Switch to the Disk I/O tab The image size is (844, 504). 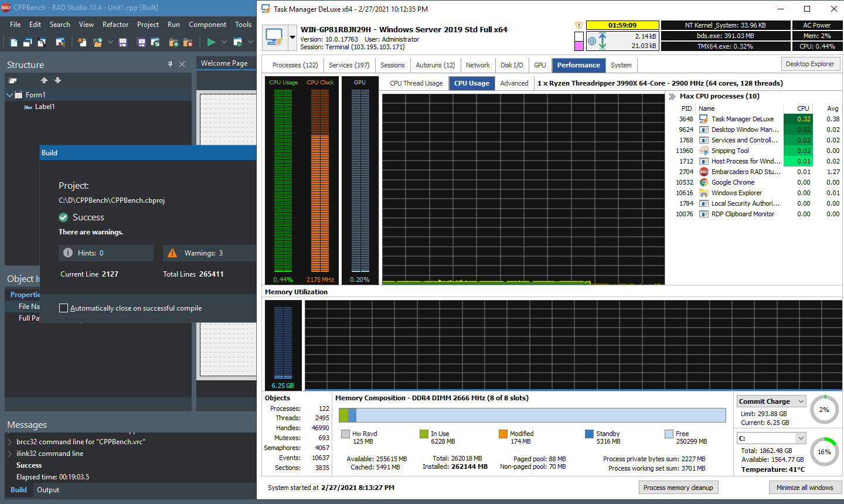pyautogui.click(x=512, y=65)
